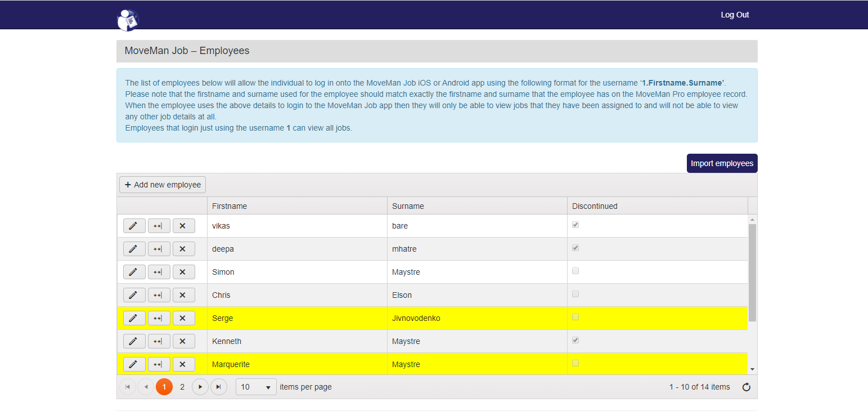Toggle Discontinued checkbox for deepa
Screen dimensions: 868x420
coord(575,248)
